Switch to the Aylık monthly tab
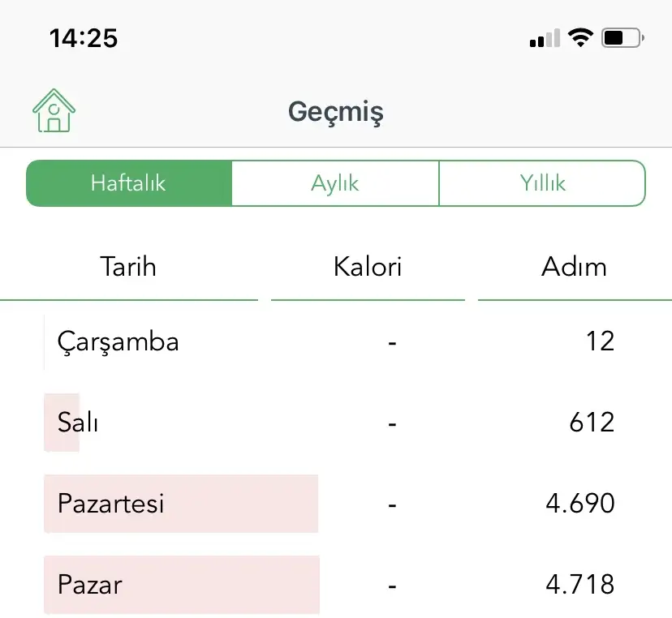Image resolution: width=672 pixels, height=618 pixels. tap(335, 183)
